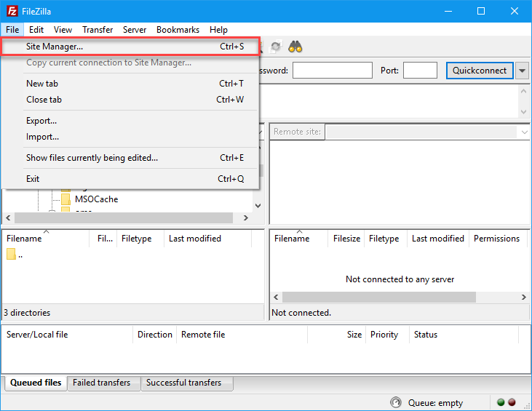Viewport: 532px width, 411px height.
Task: Open the Bookmarks menu
Action: [178, 30]
